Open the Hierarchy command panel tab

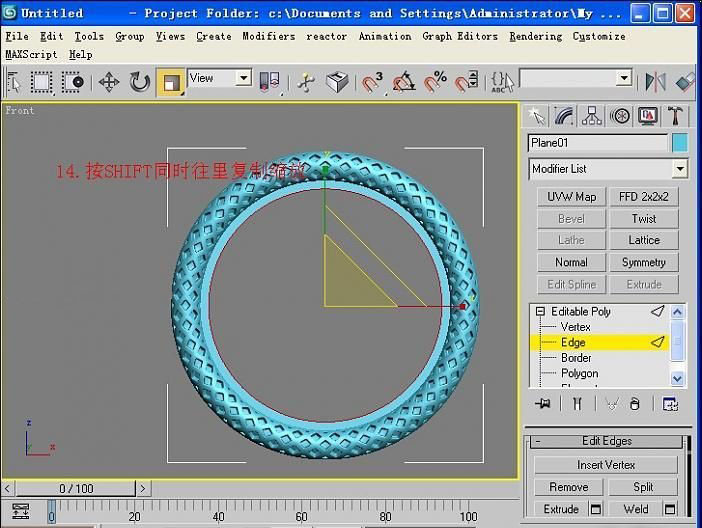click(x=593, y=116)
